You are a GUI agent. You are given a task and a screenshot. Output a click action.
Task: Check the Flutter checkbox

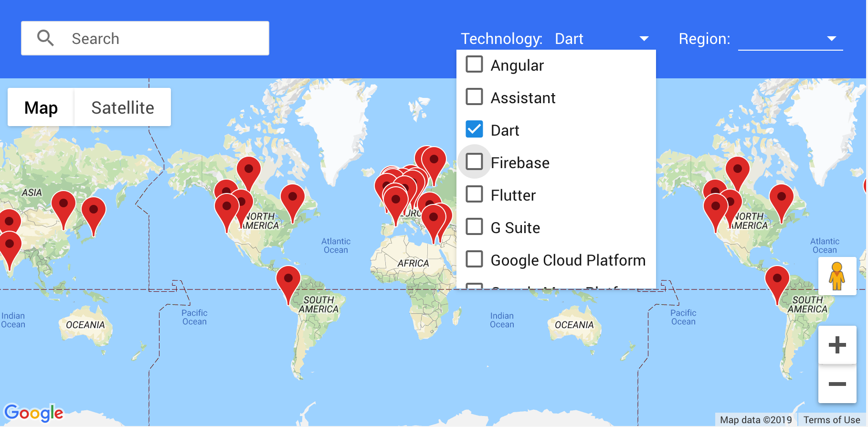[474, 194]
